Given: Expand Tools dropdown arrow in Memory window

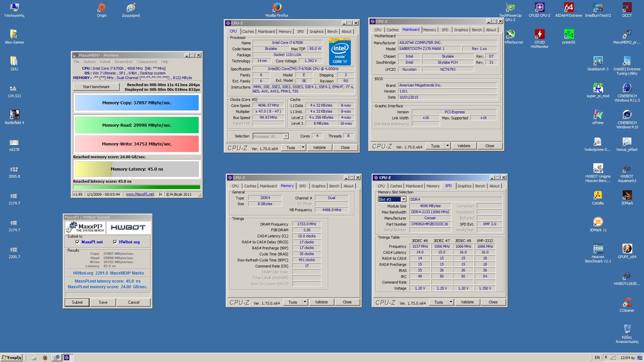Looking at the screenshot, I should click(x=305, y=302).
